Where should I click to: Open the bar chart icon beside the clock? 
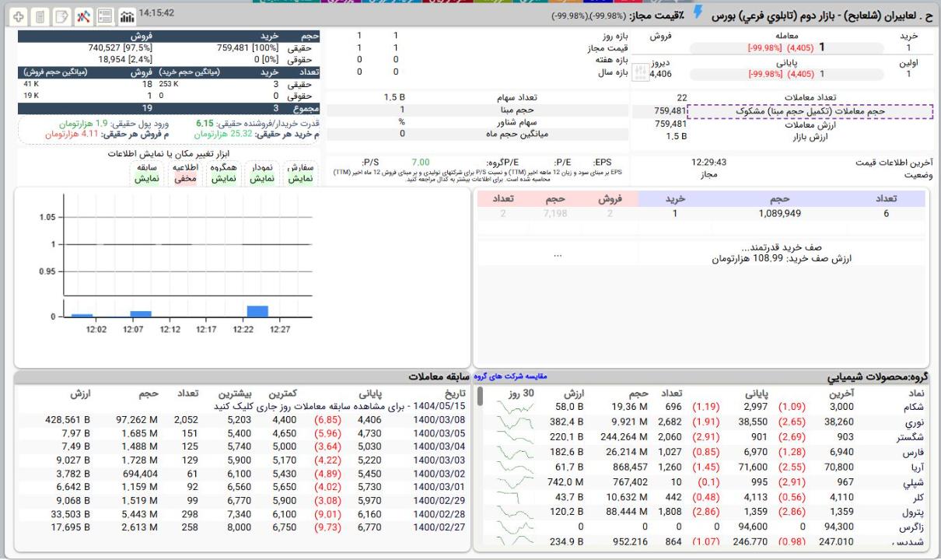click(125, 16)
